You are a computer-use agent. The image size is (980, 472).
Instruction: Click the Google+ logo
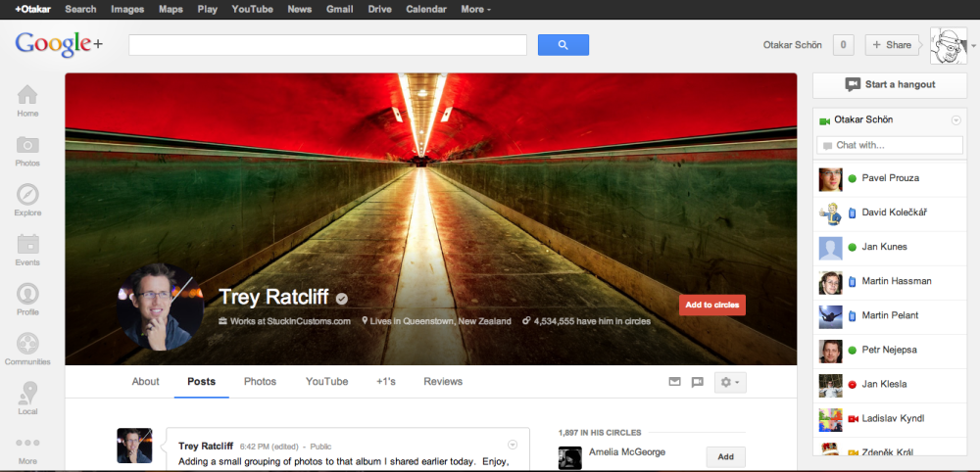60,44
